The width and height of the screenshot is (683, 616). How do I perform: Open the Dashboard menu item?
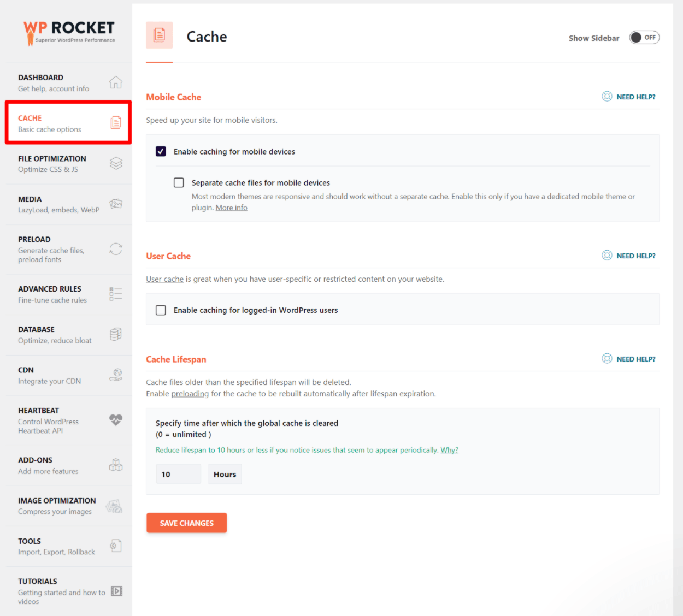[69, 82]
